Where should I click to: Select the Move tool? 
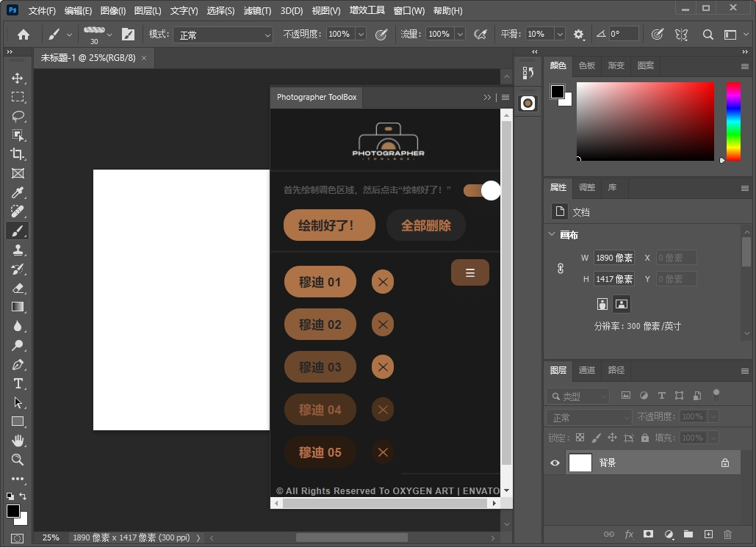point(18,78)
